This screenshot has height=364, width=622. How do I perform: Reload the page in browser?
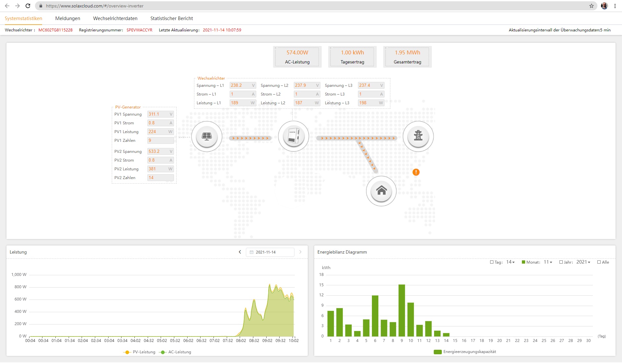(x=28, y=6)
